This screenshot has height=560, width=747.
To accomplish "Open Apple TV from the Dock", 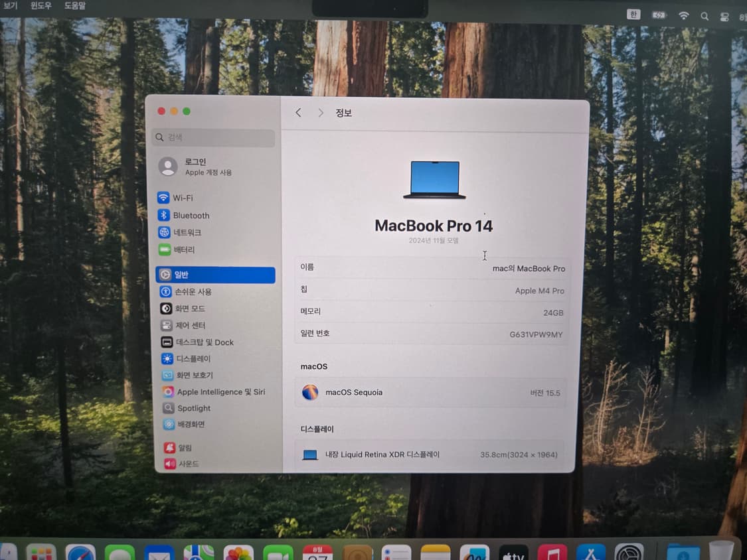I will pyautogui.click(x=513, y=553).
